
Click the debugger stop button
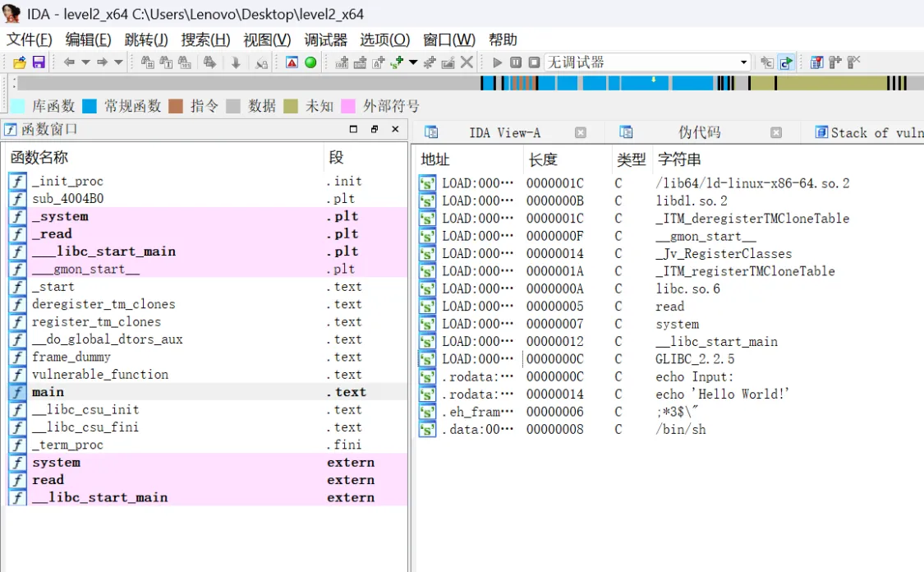[x=534, y=62]
